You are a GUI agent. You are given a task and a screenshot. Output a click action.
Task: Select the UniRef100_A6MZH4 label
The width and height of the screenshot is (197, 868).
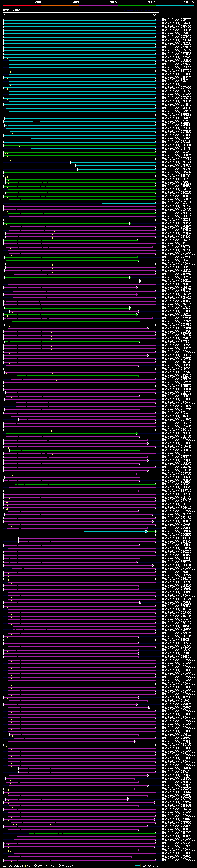(x=176, y=169)
